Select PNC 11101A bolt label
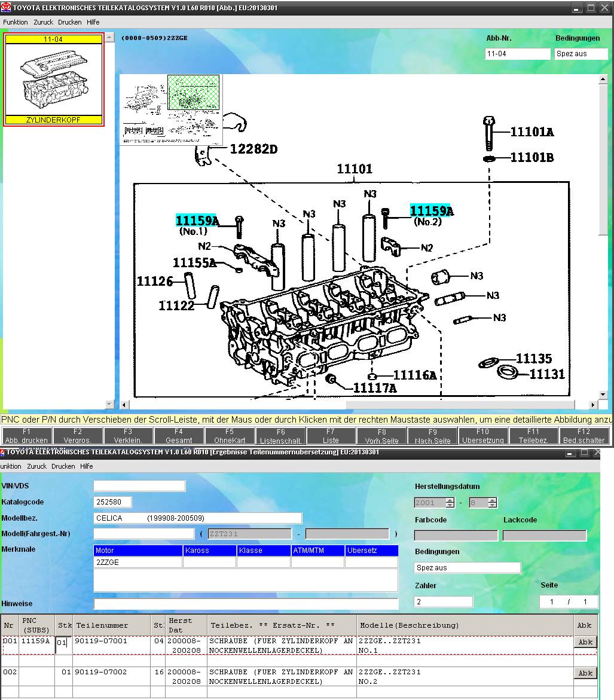 532,132
